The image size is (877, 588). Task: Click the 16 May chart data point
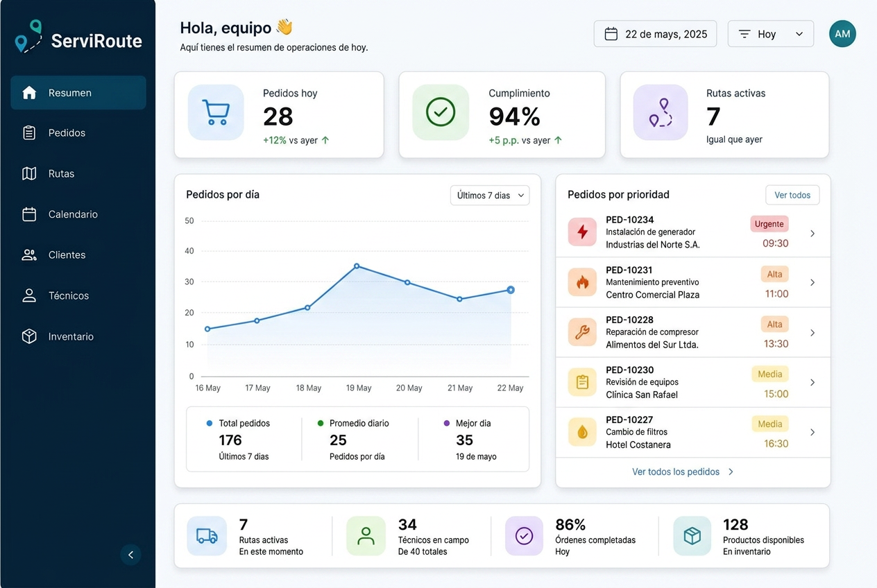[x=207, y=329]
